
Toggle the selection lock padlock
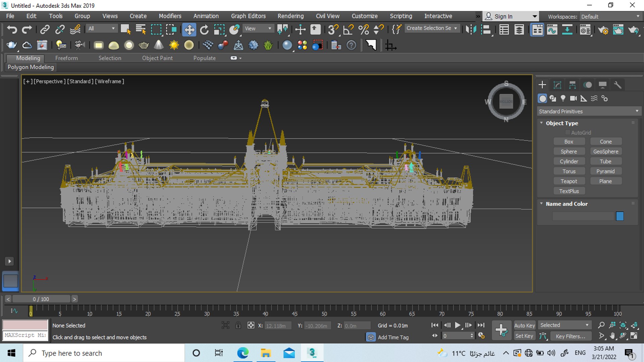click(238, 325)
